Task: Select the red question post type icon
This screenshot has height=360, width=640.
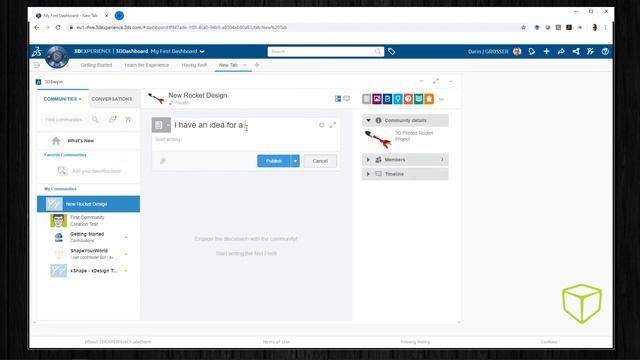Action: point(408,99)
